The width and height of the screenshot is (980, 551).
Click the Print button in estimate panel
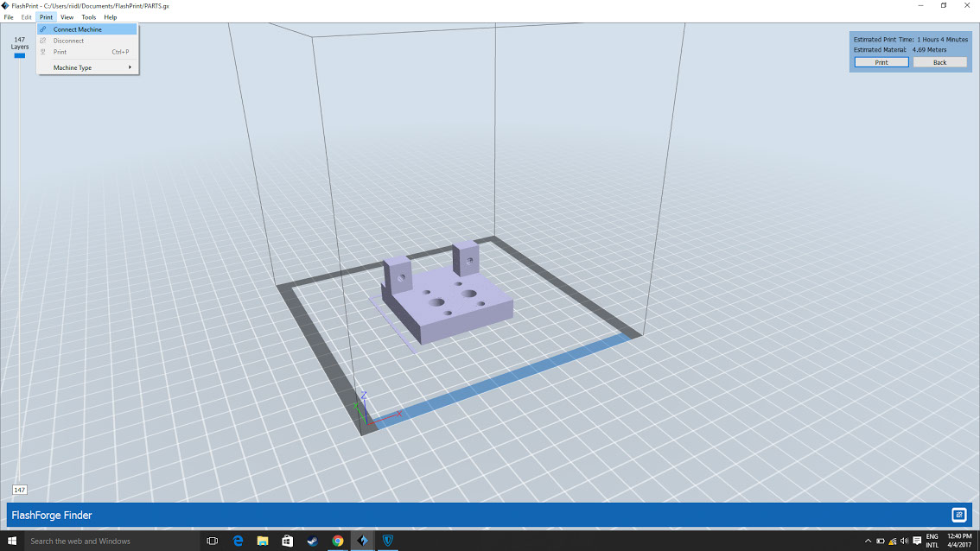coord(881,62)
